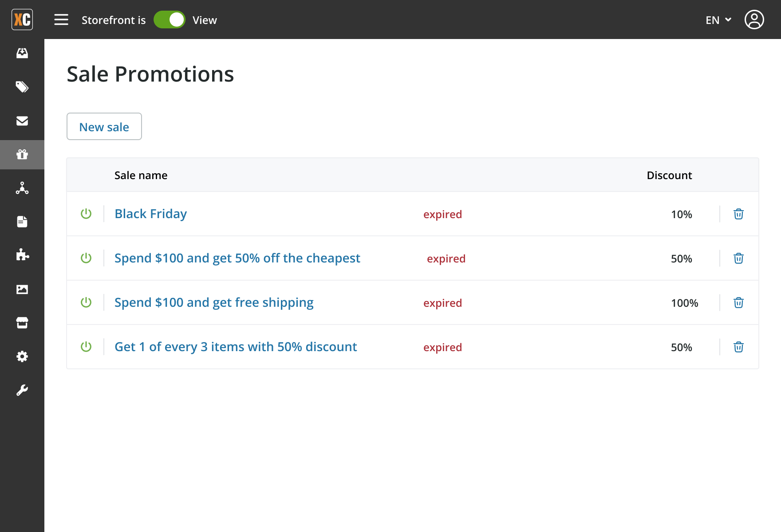Select the Promotions gift icon in sidebar
The width and height of the screenshot is (781, 532).
(22, 155)
